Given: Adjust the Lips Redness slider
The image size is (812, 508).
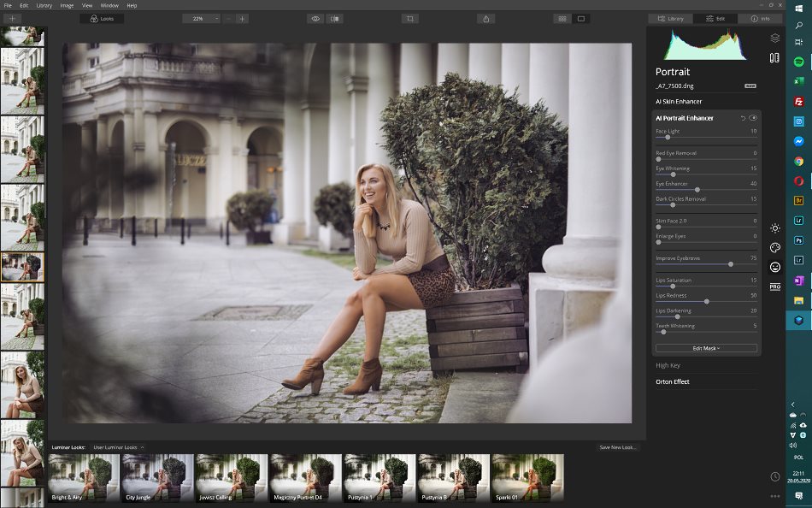Looking at the screenshot, I should [706, 301].
